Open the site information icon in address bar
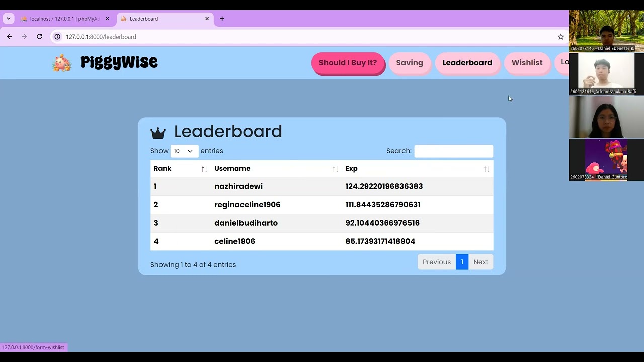644x362 pixels. pos(57,37)
